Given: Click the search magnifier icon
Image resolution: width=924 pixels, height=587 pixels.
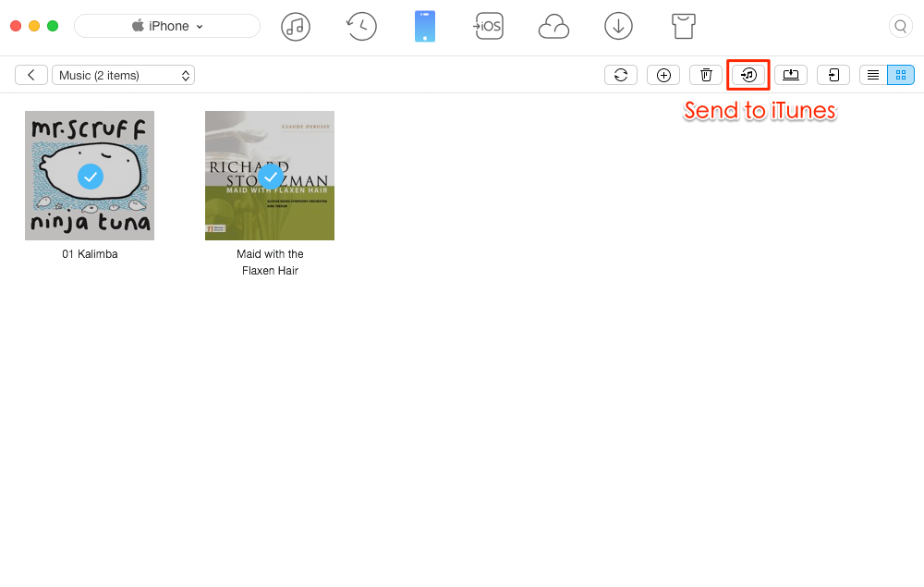Looking at the screenshot, I should [x=900, y=26].
